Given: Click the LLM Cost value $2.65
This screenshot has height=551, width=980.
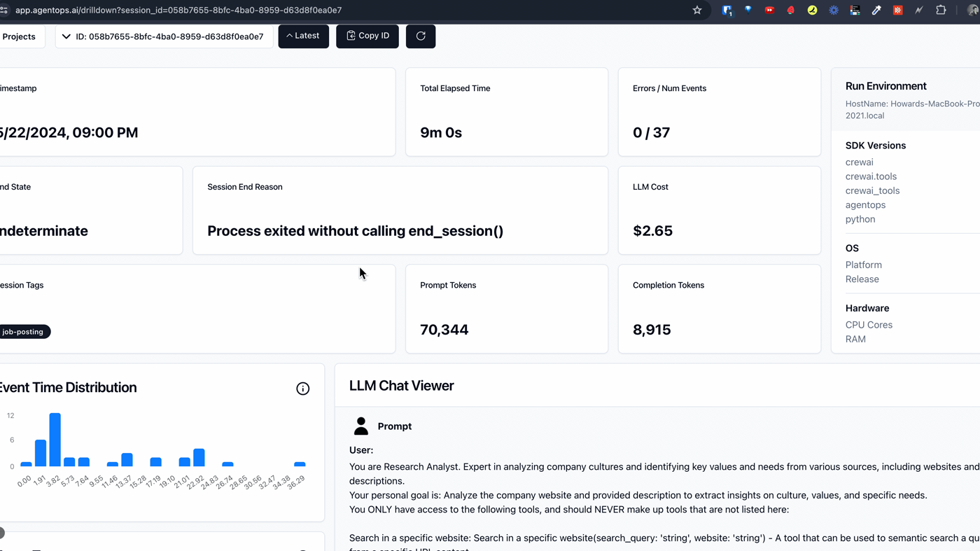Looking at the screenshot, I should click(652, 231).
